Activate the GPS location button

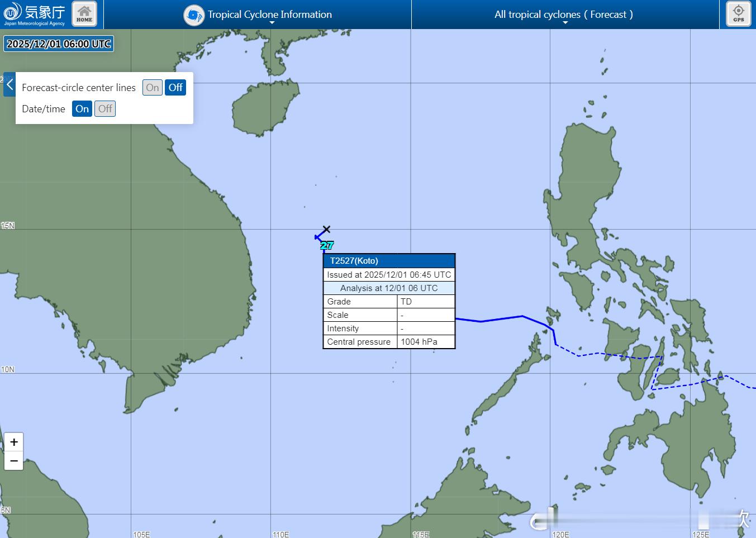tap(738, 14)
